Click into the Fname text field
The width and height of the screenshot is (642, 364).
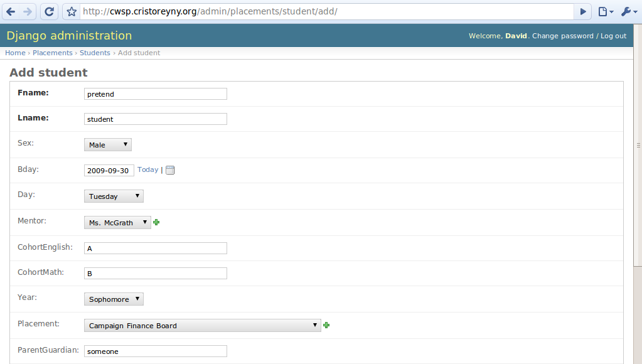[155, 94]
